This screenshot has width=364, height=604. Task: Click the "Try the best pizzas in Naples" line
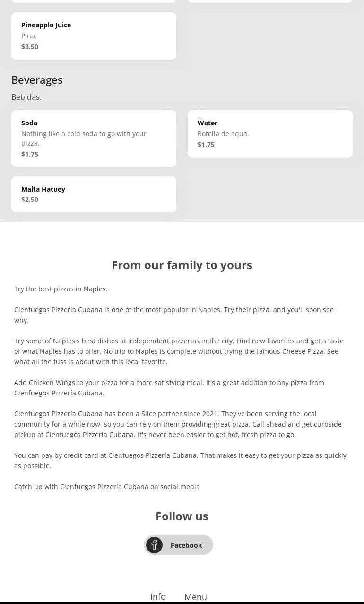61,289
